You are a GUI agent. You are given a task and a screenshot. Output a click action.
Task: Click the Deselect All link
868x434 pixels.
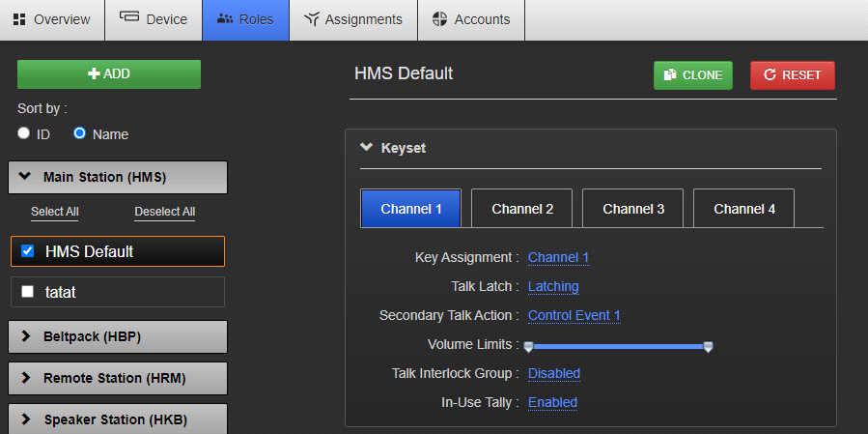pyautogui.click(x=164, y=212)
